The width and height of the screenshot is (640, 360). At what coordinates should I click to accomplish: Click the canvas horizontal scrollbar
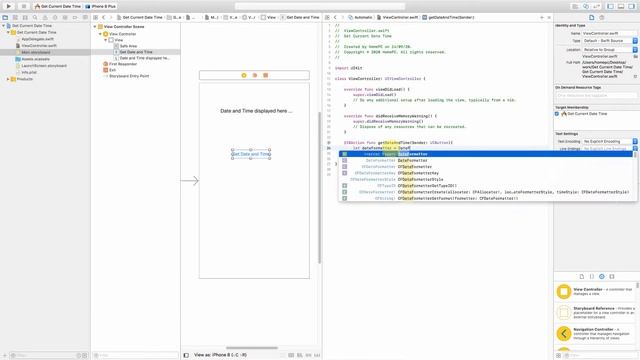252,348
